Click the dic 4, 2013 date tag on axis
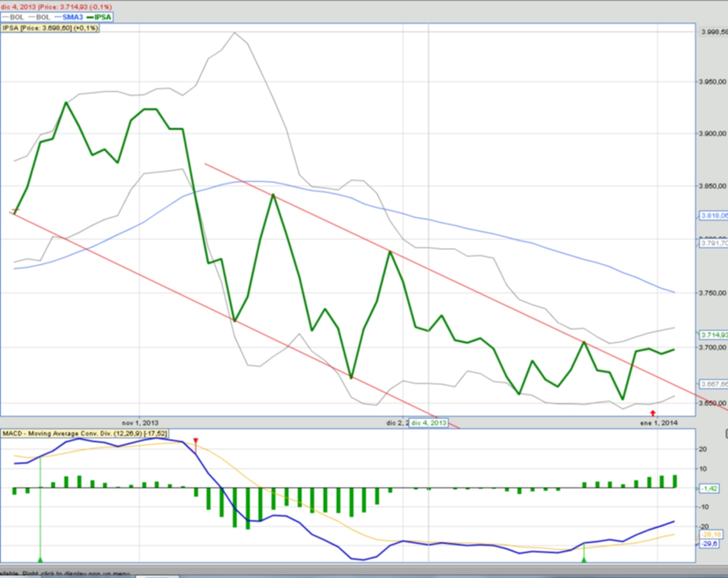 (x=428, y=423)
